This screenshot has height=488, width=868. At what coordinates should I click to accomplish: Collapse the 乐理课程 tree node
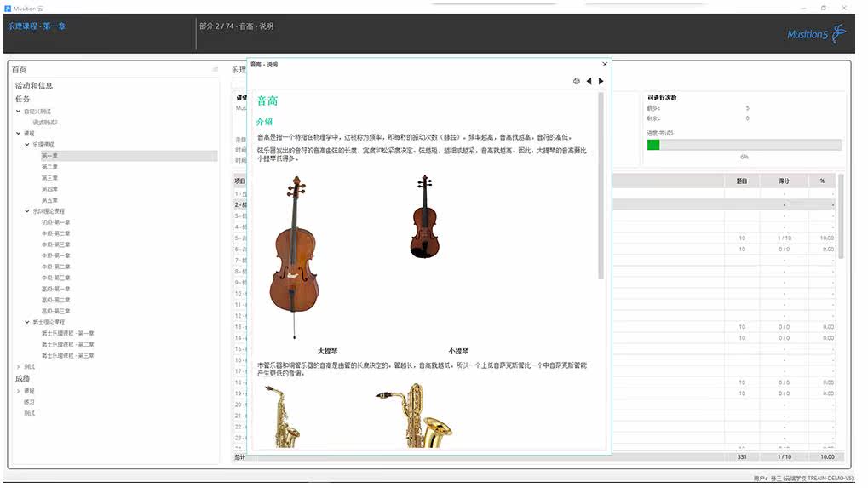click(27, 145)
